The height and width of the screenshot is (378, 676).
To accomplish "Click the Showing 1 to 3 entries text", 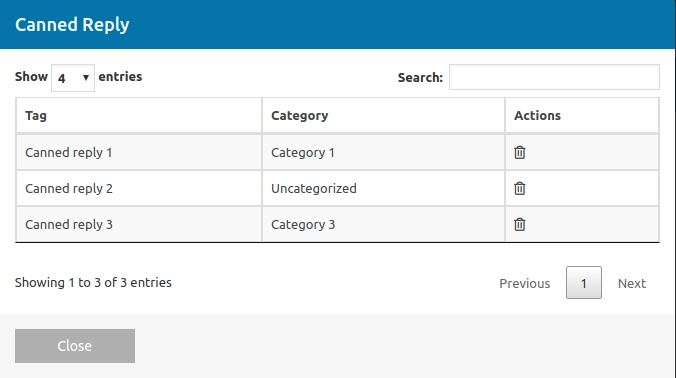I will point(93,283).
